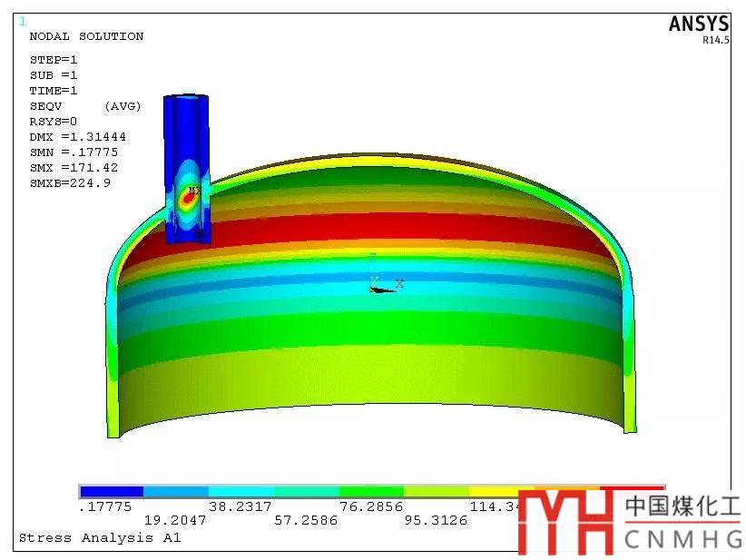Click the XYZ coordinate triad at center

pyautogui.click(x=381, y=284)
